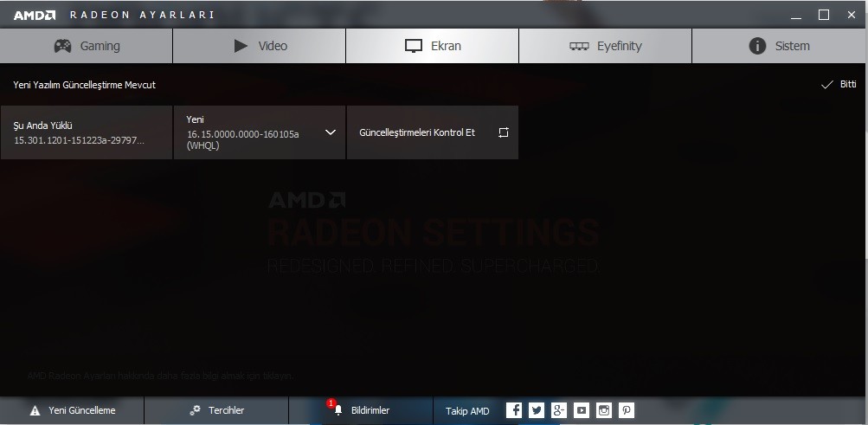
Task: Close the Radeon Ayarları window
Action: [x=852, y=15]
